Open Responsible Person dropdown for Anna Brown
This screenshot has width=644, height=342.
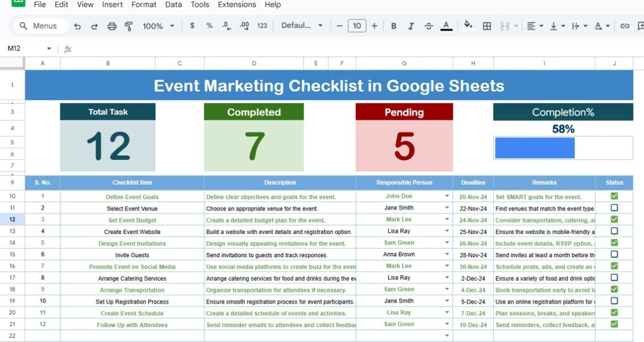447,255
